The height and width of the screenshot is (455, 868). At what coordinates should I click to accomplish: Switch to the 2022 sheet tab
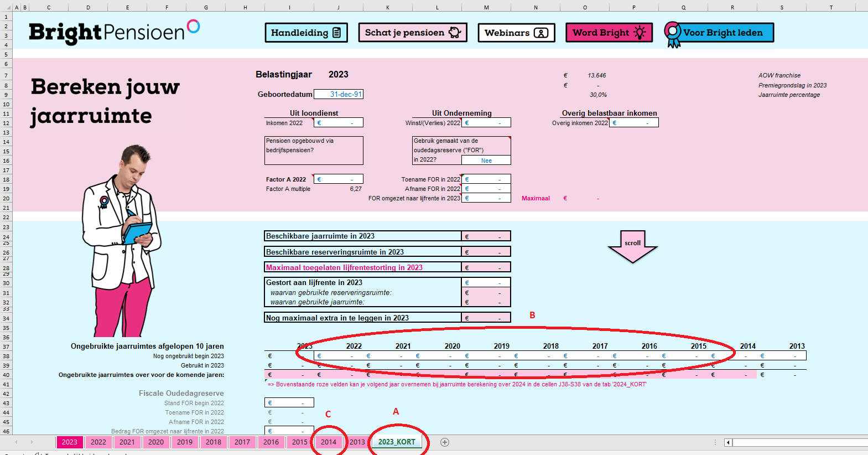click(98, 442)
